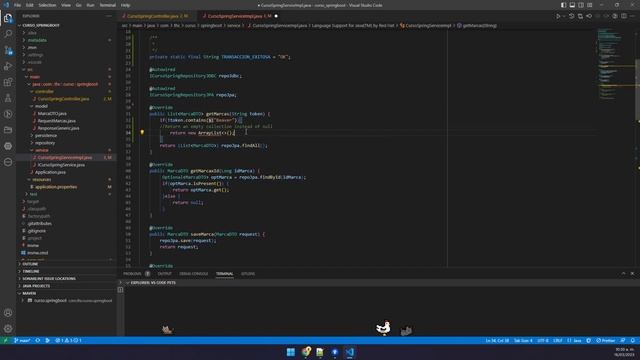Open the Source Control view
The image size is (640, 360).
[8, 50]
